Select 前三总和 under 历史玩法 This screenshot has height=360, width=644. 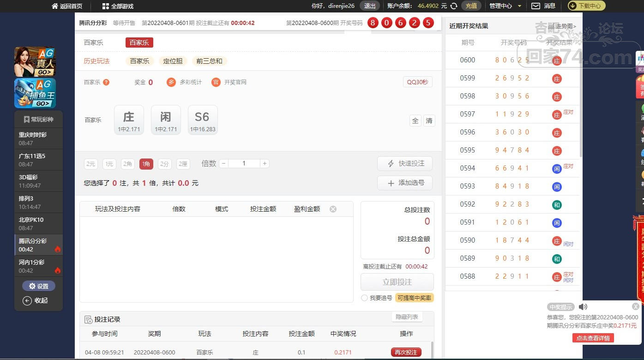(x=209, y=61)
